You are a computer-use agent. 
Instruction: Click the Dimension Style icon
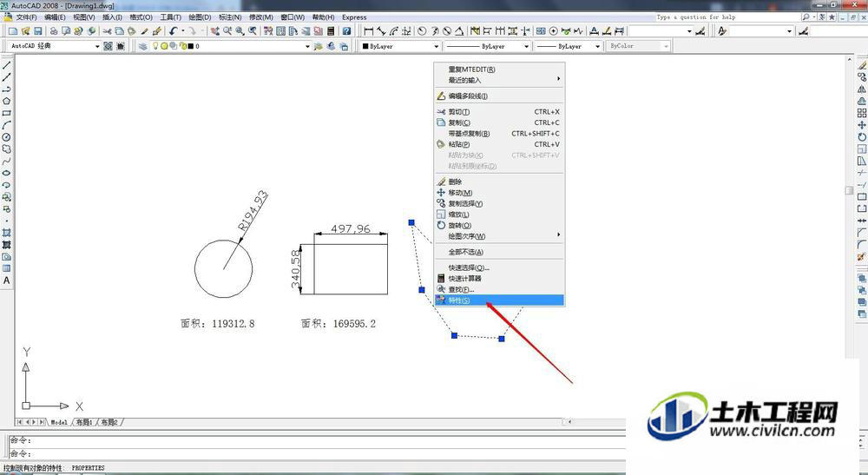[700, 31]
